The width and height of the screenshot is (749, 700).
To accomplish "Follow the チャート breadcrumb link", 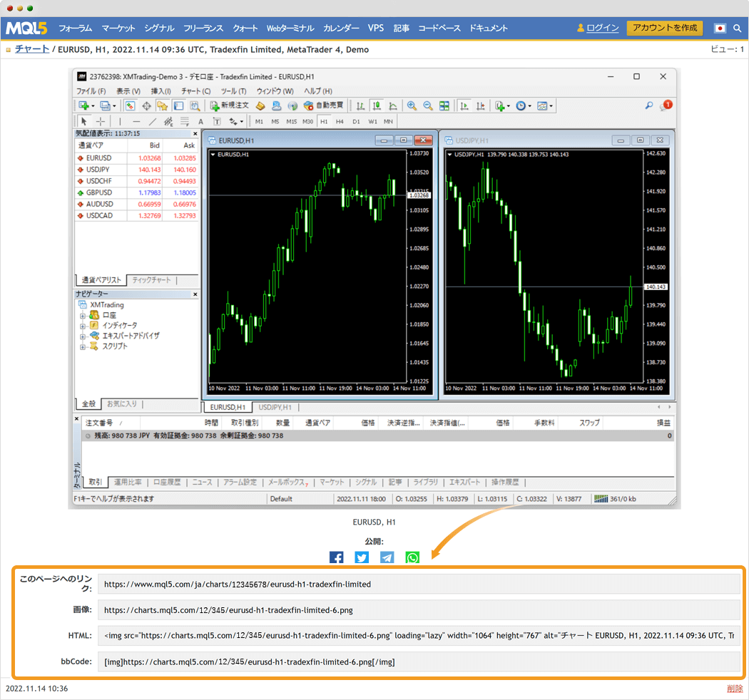I will point(32,48).
